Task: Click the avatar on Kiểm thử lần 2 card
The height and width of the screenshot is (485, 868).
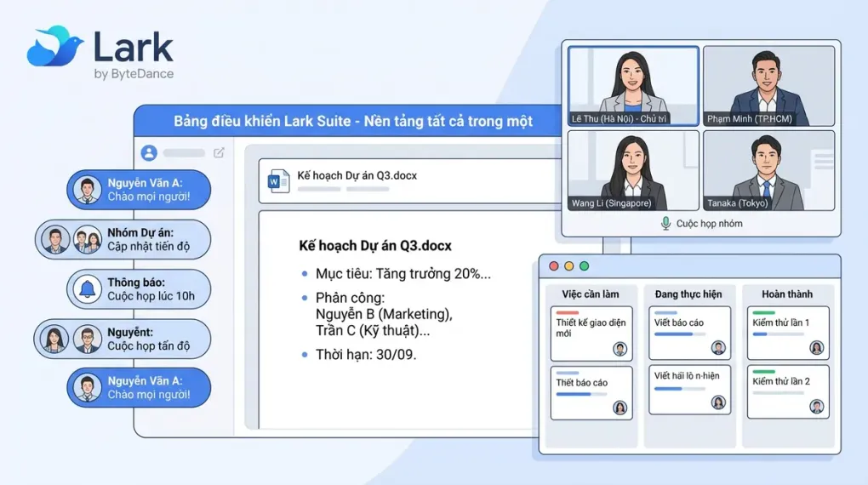Action: tap(817, 407)
